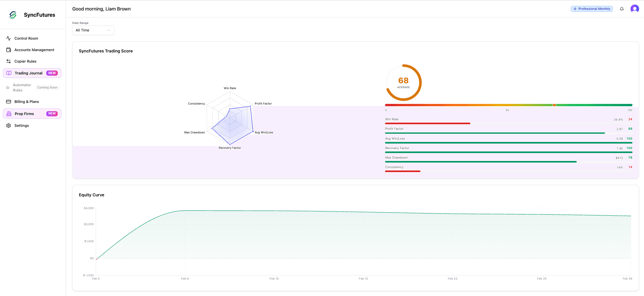Click the SyncFutures brand name

click(39, 15)
